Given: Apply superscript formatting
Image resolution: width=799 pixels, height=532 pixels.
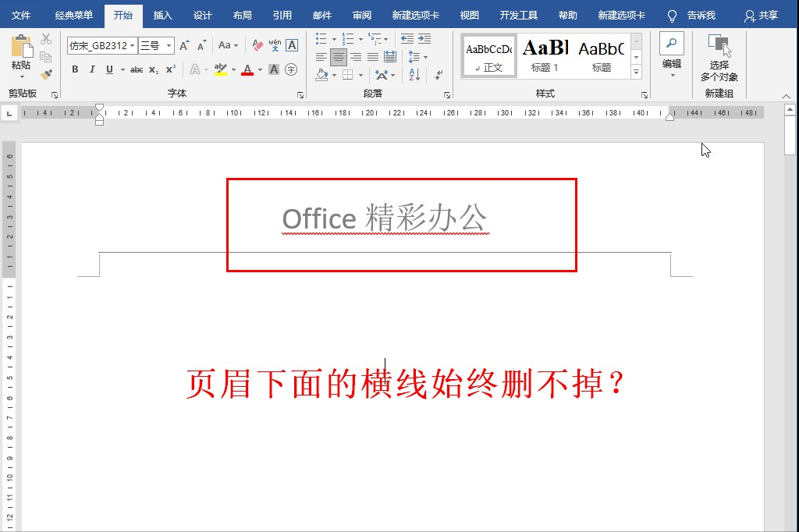Looking at the screenshot, I should click(x=171, y=69).
